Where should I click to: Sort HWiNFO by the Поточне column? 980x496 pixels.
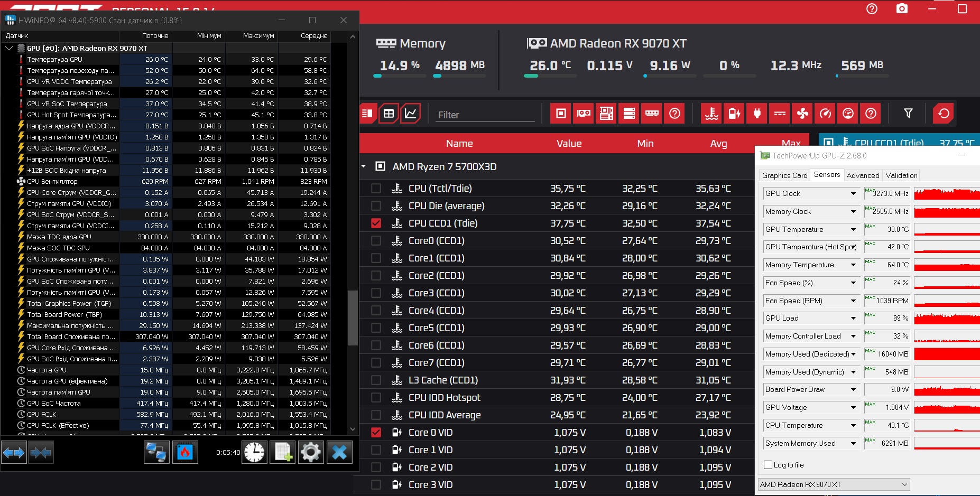(146, 36)
